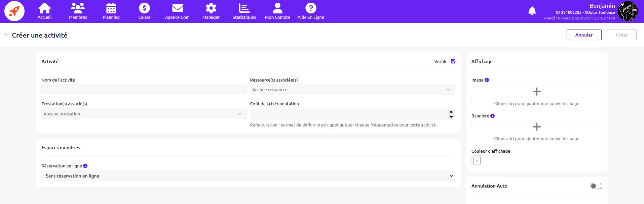Enable the Annulation Auto toggle

(x=596, y=186)
